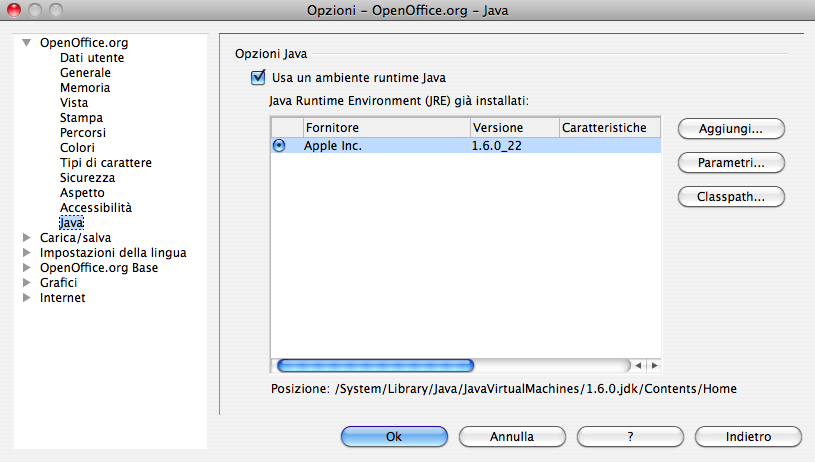Sort JRE list by Versione column header
The width and height of the screenshot is (815, 462).
coord(513,128)
